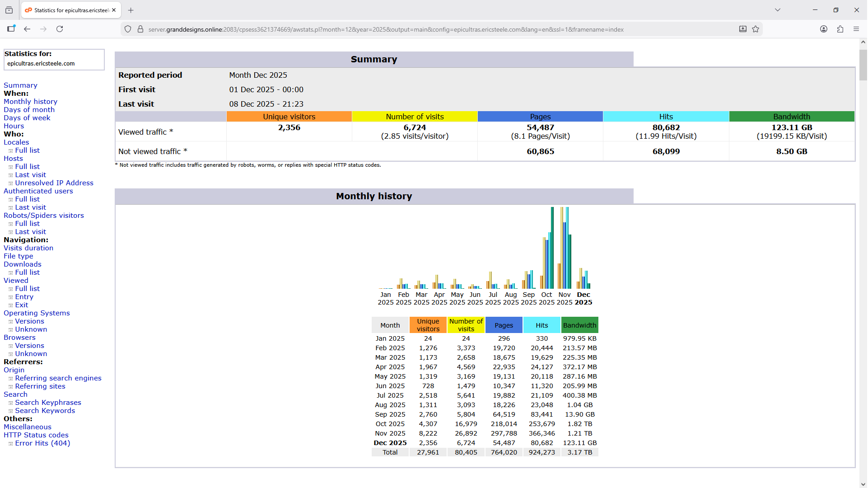This screenshot has height=488, width=868.
Task: Click the Error Hits (404) link
Action: coord(42,443)
